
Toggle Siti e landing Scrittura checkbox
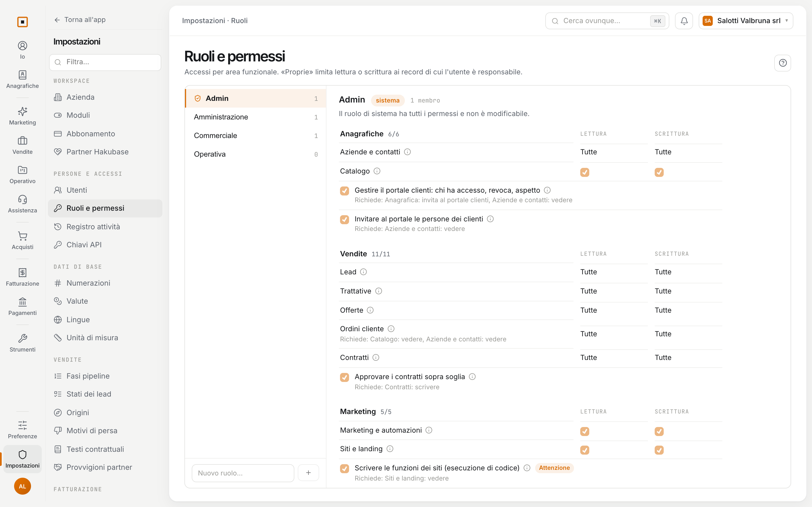click(x=659, y=450)
